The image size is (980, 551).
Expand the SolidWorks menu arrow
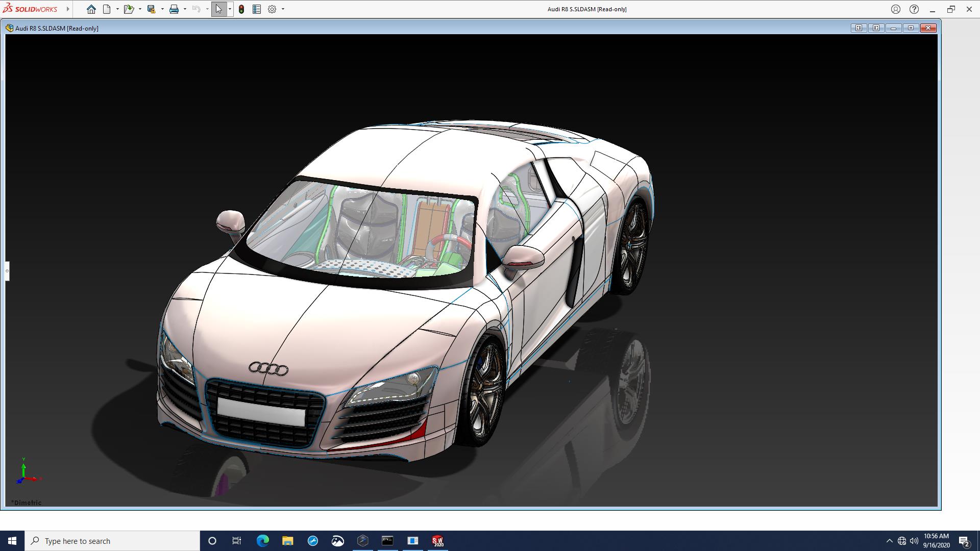tap(68, 9)
